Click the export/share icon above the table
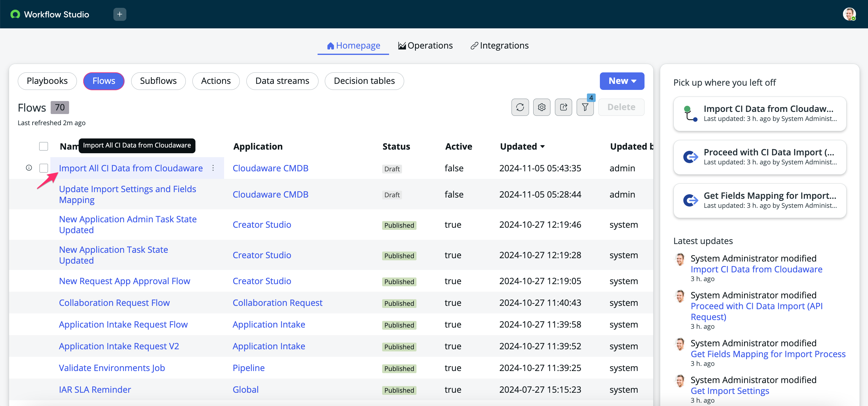The height and width of the screenshot is (406, 868). (x=563, y=107)
